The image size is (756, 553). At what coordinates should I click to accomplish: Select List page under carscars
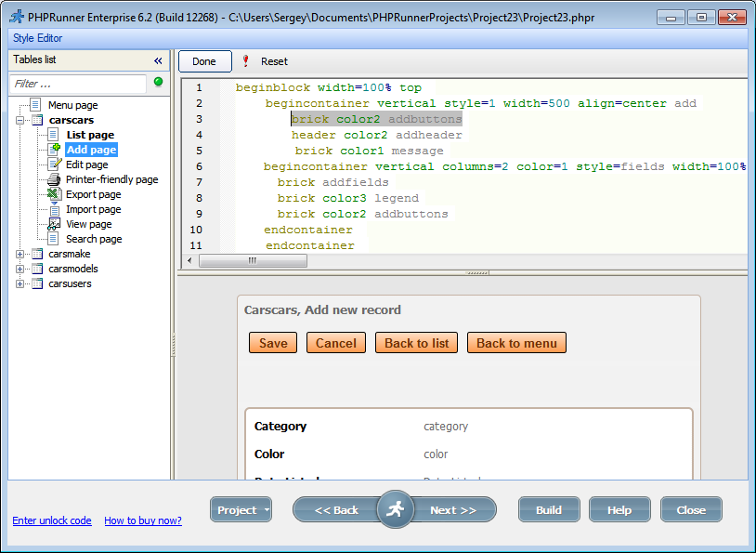(x=90, y=135)
